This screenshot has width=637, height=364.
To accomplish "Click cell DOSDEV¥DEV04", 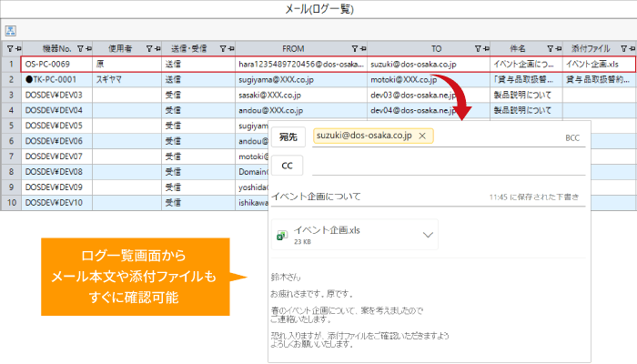I will pos(56,110).
